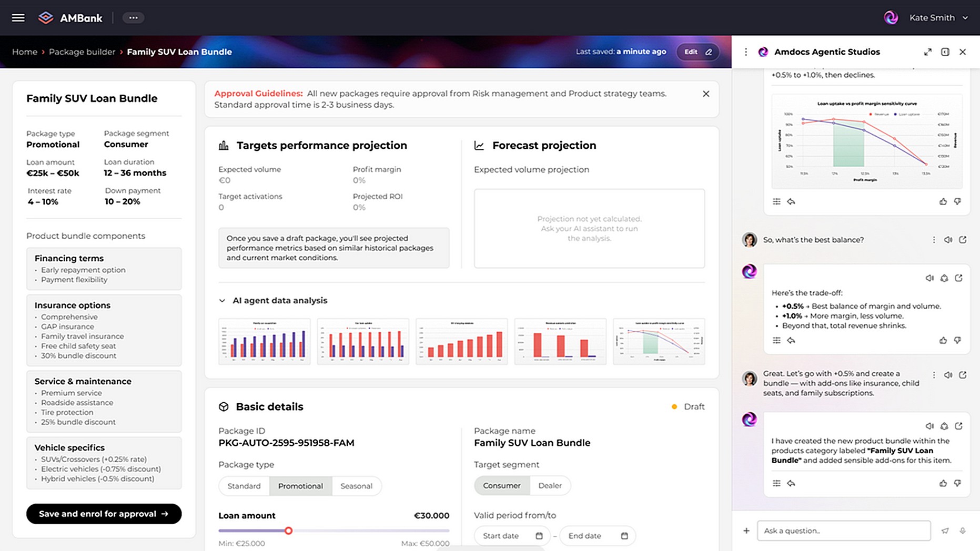The height and width of the screenshot is (551, 980).
Task: Thumbs up the Family SUV bundle response
Action: coord(943,483)
